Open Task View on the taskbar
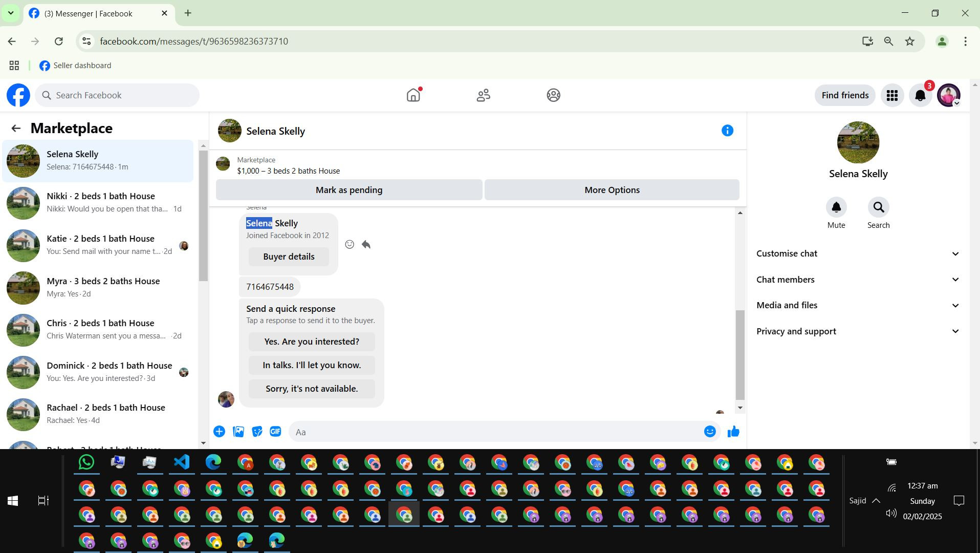980x553 pixels. [43, 501]
